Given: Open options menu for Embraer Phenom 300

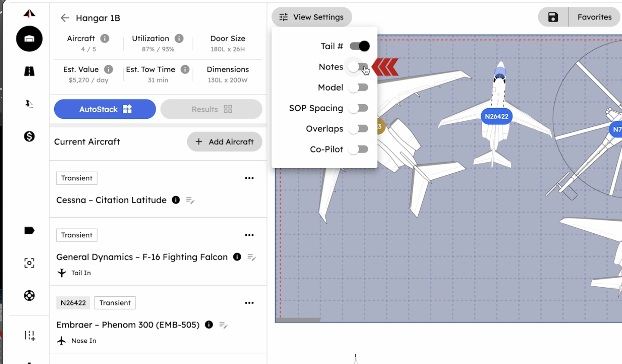Looking at the screenshot, I should coord(249,303).
